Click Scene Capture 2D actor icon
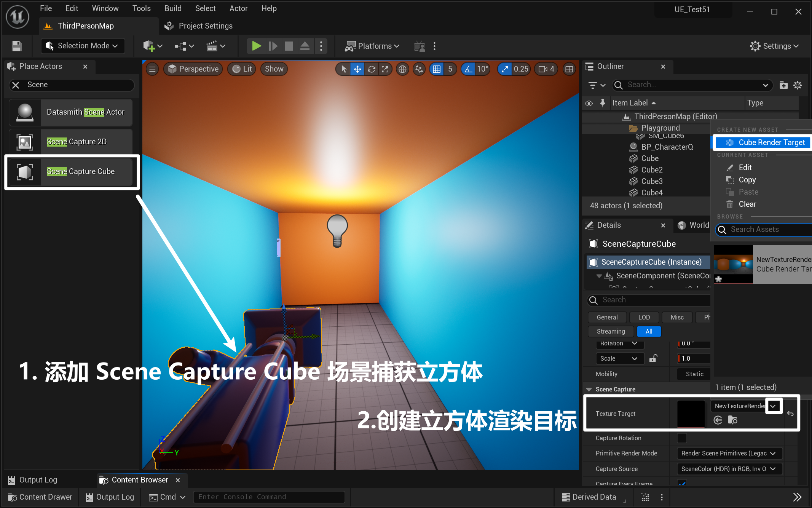 (x=25, y=142)
